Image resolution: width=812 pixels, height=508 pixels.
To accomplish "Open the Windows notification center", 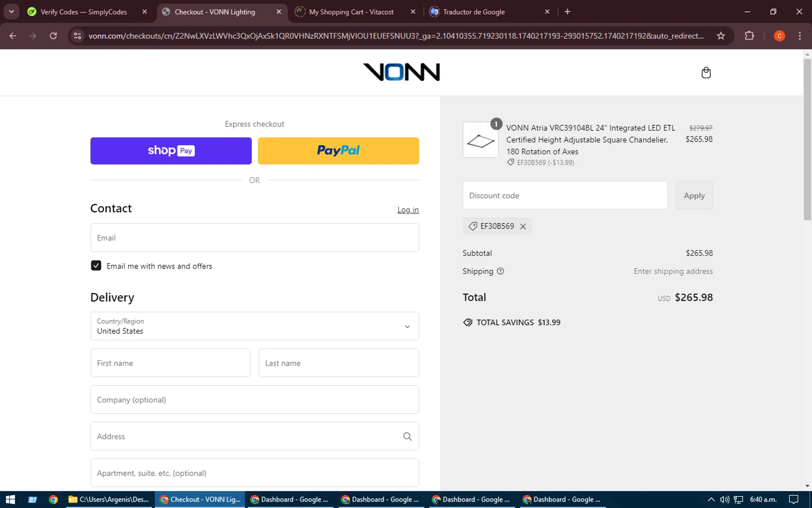I will [794, 499].
